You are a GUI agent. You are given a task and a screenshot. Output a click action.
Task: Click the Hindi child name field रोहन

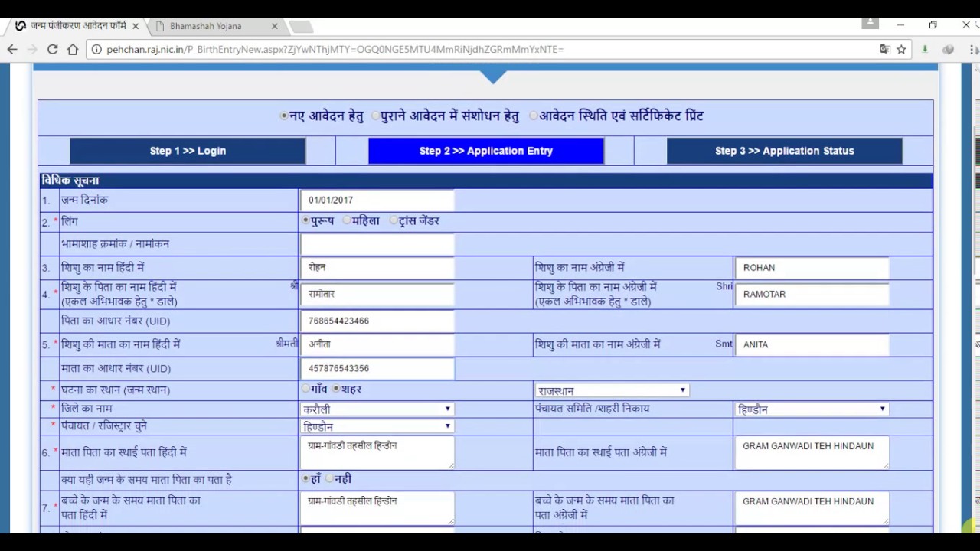[377, 268]
